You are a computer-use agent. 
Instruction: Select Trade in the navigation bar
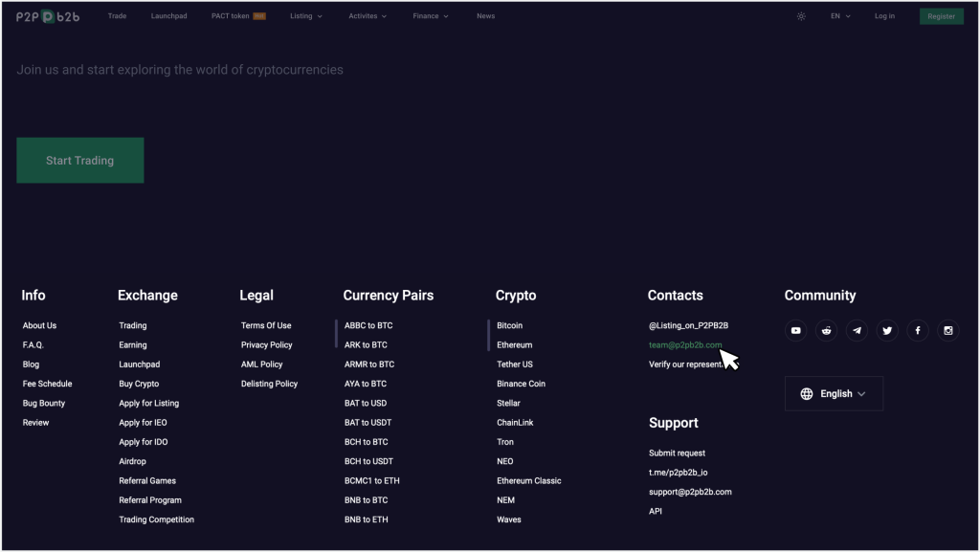pos(117,16)
